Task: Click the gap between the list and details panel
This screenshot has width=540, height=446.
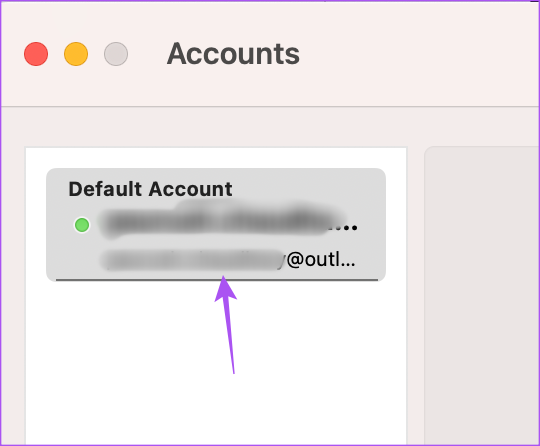Action: pos(415,296)
